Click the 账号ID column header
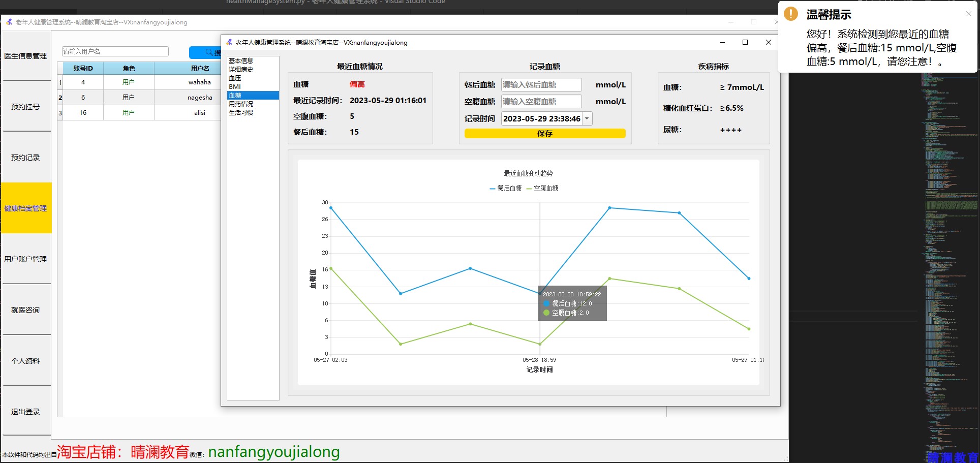Screen dimensions: 980x463 coord(83,68)
